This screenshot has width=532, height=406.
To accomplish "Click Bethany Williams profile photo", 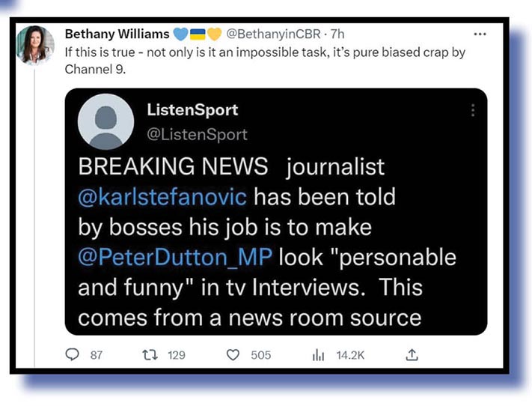I will coord(35,45).
